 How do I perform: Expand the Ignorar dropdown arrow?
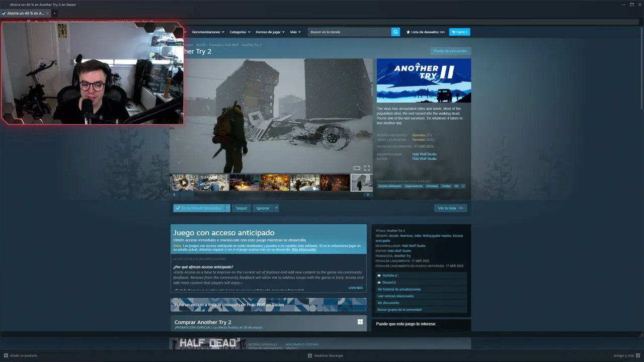[276, 208]
